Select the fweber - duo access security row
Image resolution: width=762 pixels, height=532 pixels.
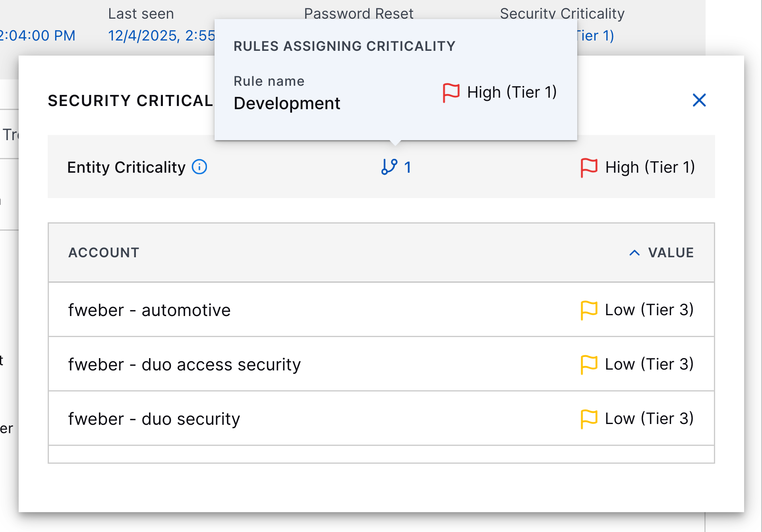184,364
